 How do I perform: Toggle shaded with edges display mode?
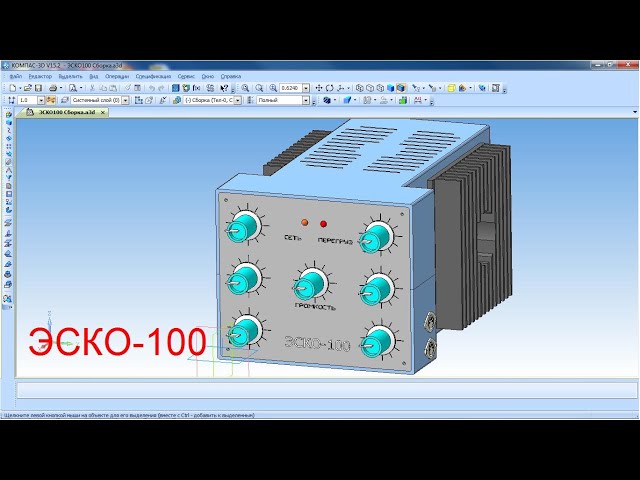tap(401, 88)
